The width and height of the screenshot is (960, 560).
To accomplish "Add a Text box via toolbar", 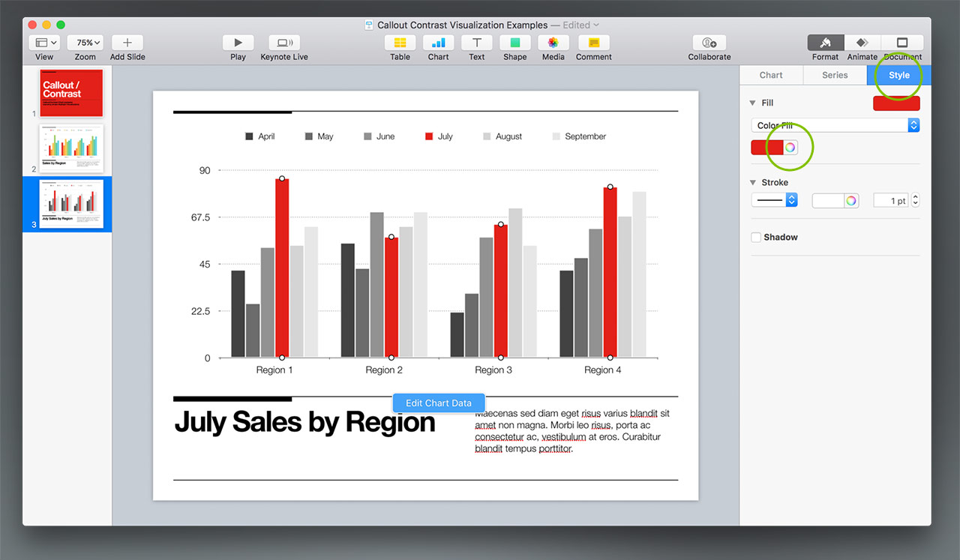I will 476,43.
